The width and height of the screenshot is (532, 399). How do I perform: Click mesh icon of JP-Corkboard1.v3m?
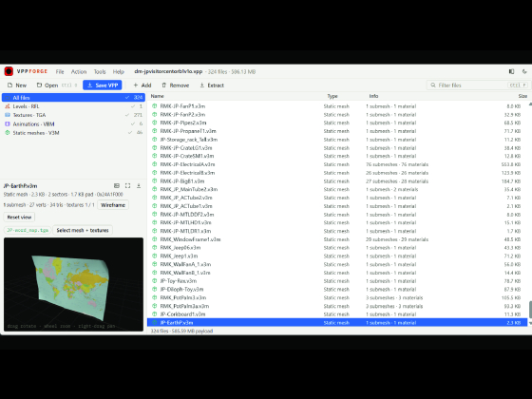155,314
